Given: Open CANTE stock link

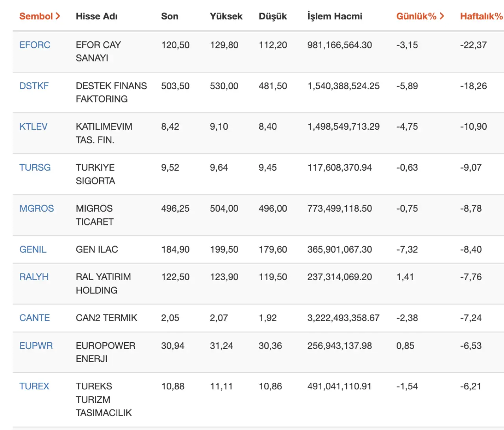Looking at the screenshot, I should (34, 318).
